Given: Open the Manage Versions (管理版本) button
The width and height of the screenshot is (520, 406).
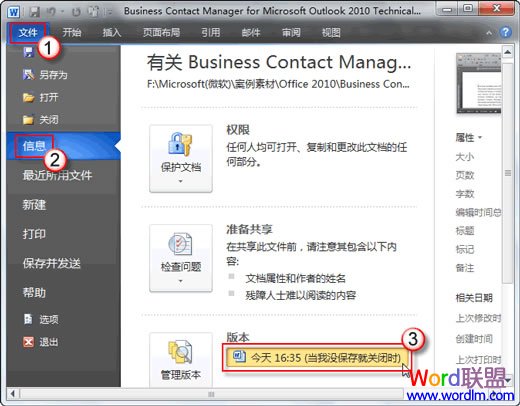Looking at the screenshot, I should click(x=181, y=360).
